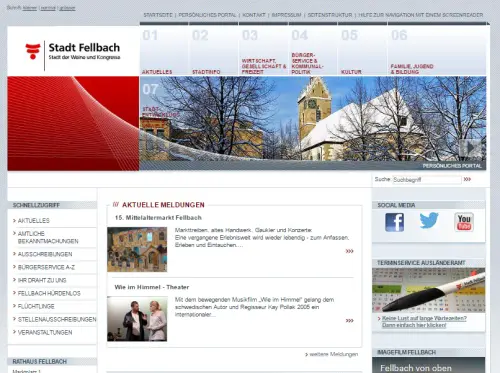500x373 pixels.
Task: Open Bürgerservice A-Z quick link
Action: (46, 267)
